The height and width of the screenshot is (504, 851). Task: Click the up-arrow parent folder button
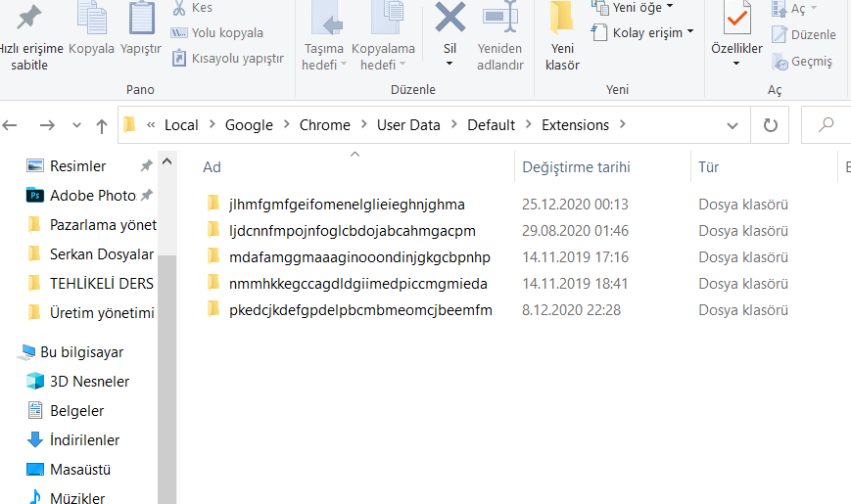(x=102, y=125)
